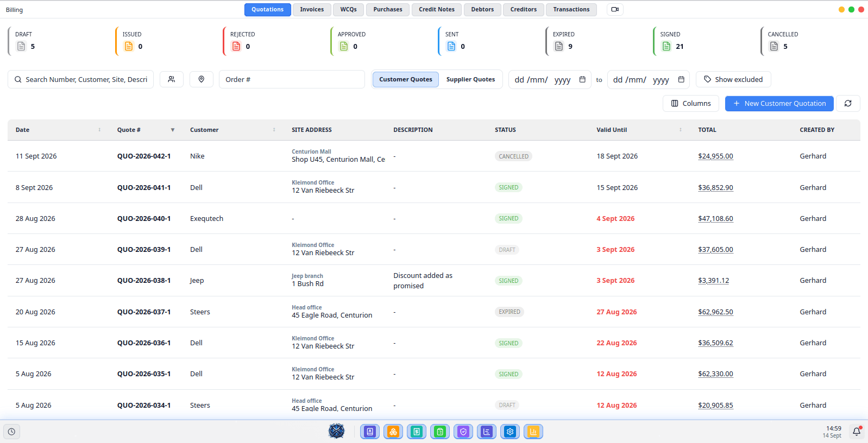
Task: Open the Columns chooser
Action: click(x=691, y=103)
